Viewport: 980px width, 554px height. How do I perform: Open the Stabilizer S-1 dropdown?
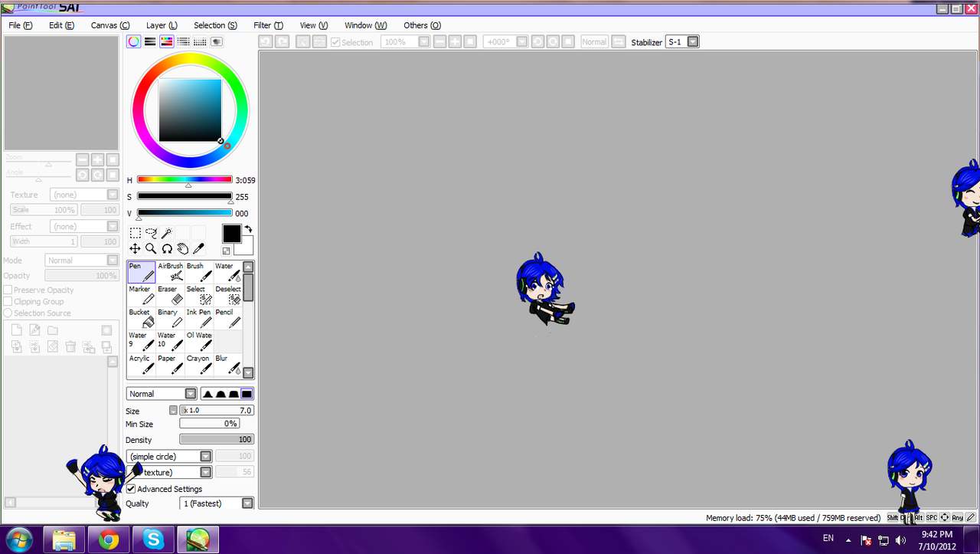pos(682,42)
